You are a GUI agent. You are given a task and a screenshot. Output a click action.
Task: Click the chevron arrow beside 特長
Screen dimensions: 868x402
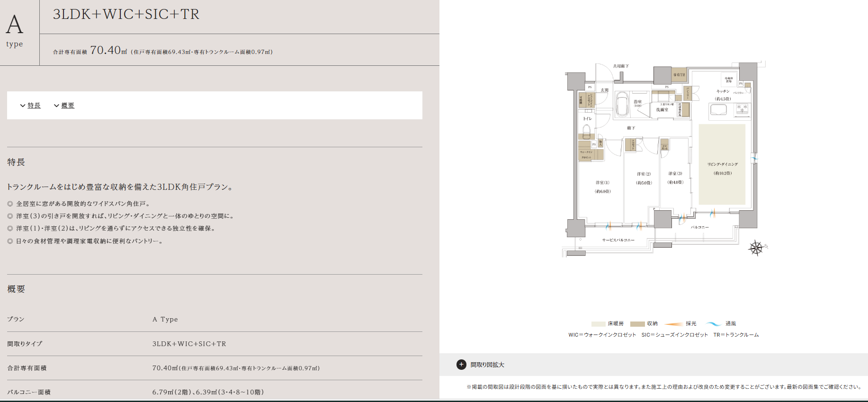pyautogui.click(x=22, y=106)
